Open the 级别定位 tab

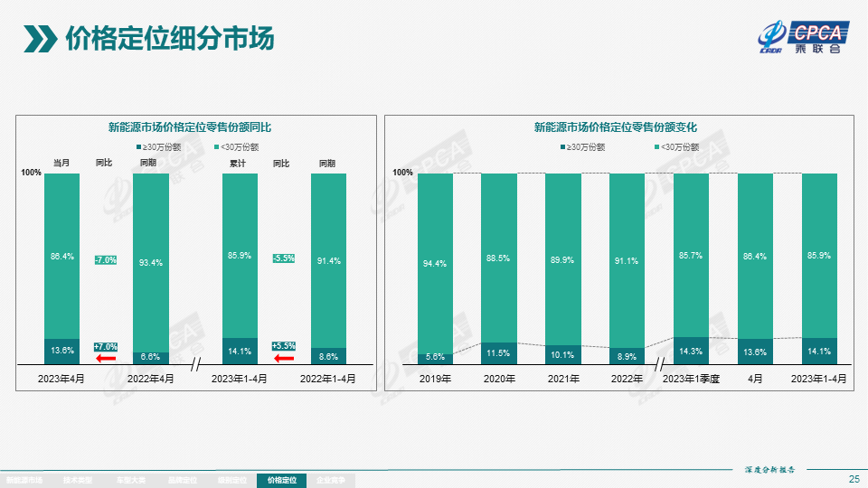231,481
